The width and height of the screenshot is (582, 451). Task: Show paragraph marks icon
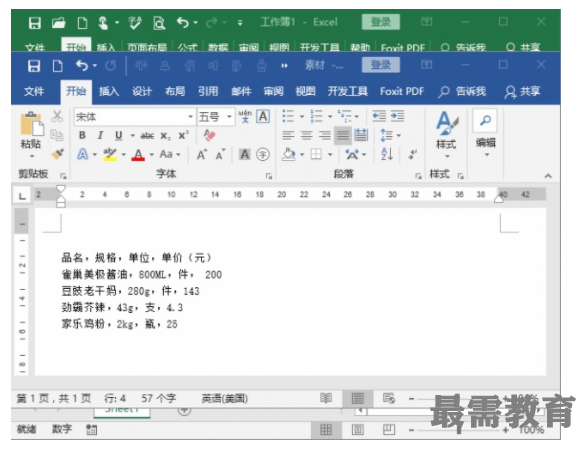coord(412,154)
